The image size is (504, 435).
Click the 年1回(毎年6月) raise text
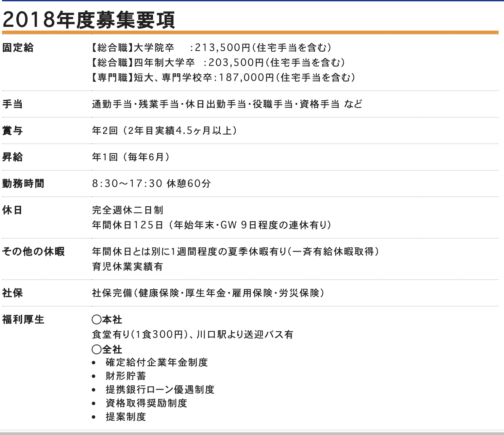[x=131, y=157]
